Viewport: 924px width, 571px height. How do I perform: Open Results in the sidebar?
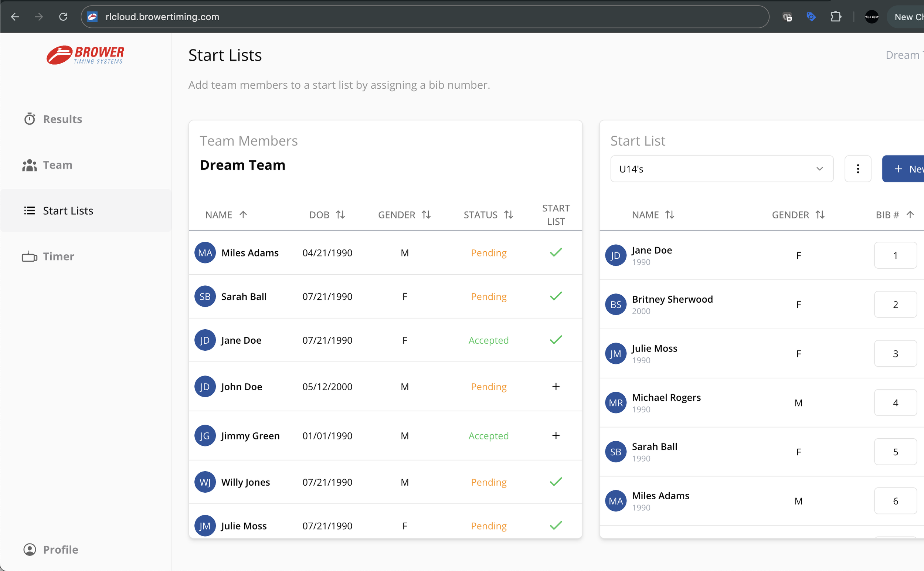point(62,119)
